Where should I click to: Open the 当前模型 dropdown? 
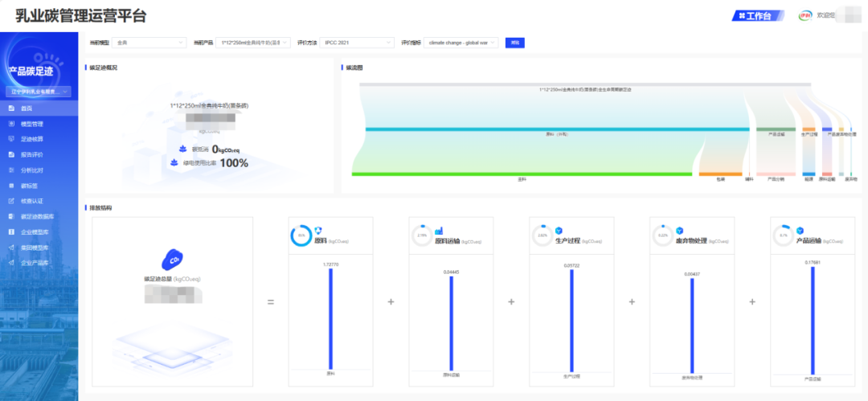(x=149, y=43)
